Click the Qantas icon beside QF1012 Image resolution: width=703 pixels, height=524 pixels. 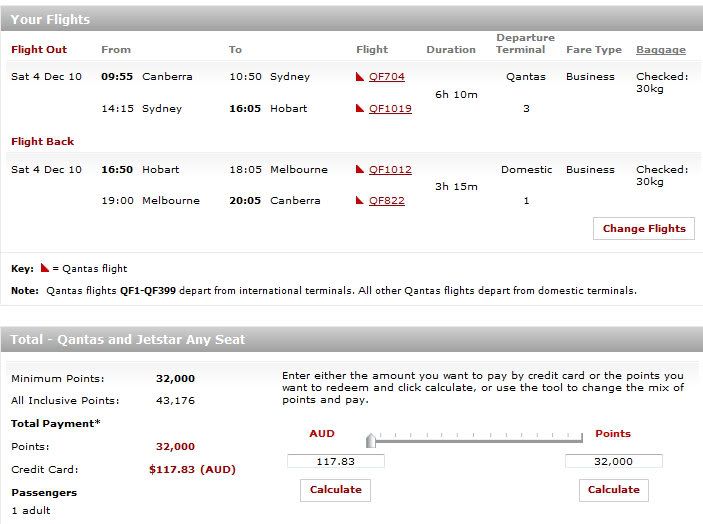[360, 169]
